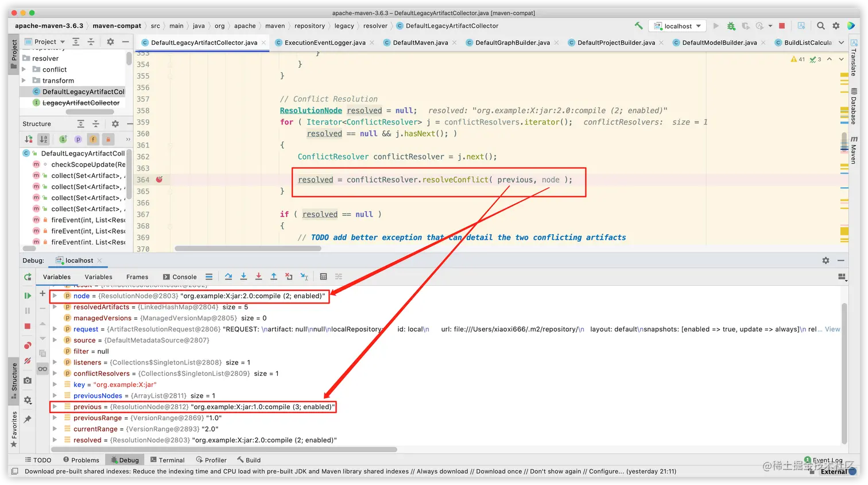The image size is (868, 485).
Task: Open the Profiler tool window
Action: [x=211, y=460]
